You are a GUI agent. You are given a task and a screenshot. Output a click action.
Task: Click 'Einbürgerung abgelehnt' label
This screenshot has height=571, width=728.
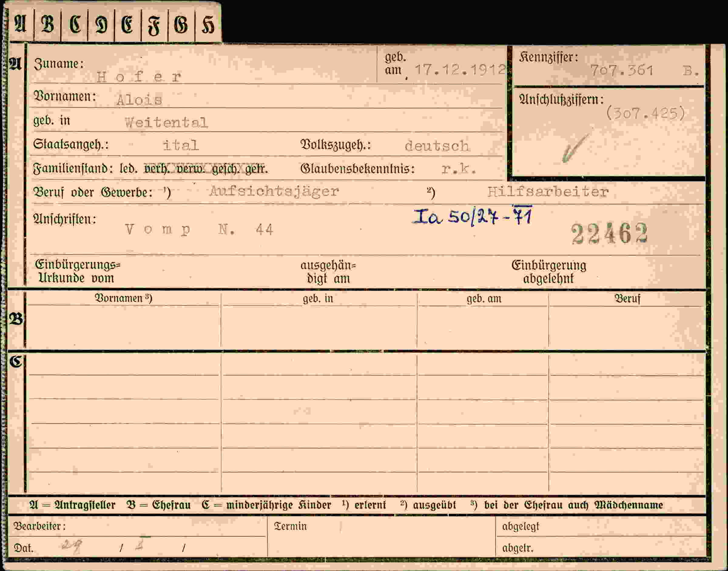click(x=549, y=272)
